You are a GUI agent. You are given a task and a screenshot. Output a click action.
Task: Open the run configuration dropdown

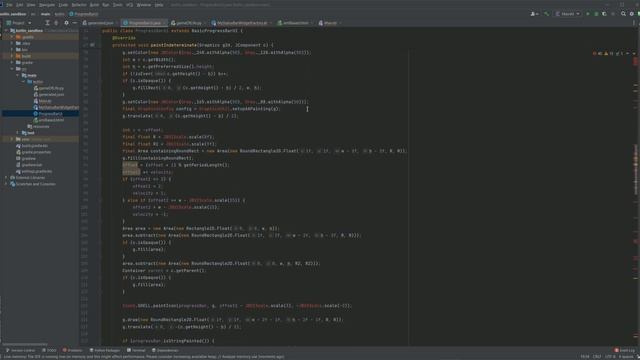click(567, 14)
